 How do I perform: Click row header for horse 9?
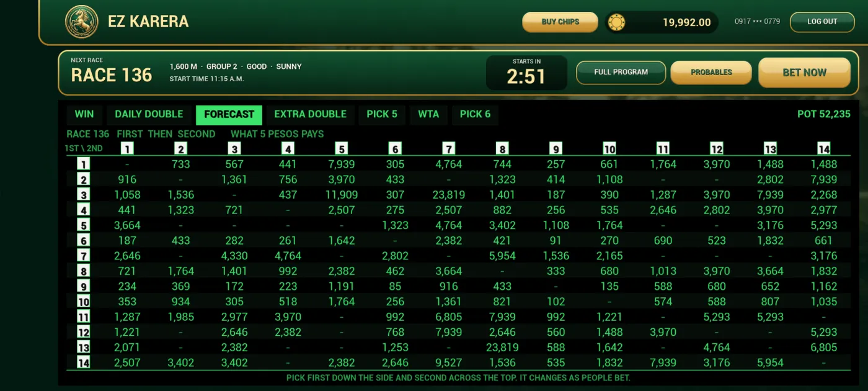[x=83, y=286]
